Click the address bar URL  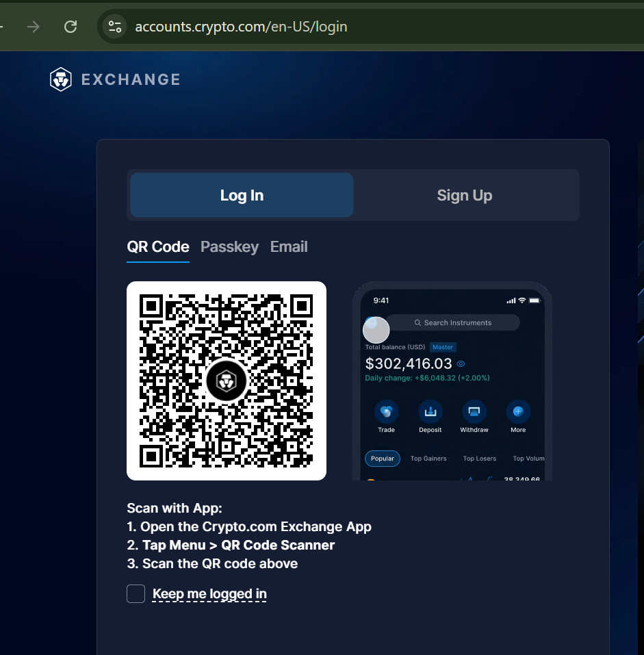tap(241, 27)
